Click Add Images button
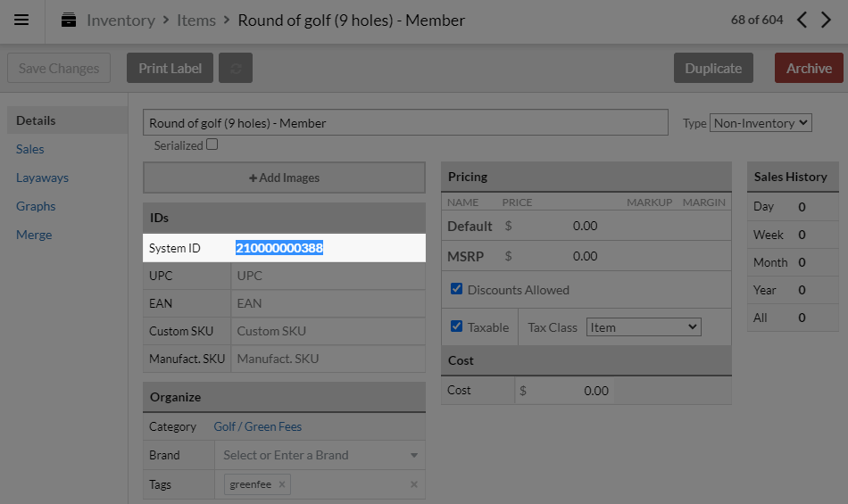The width and height of the screenshot is (848, 504). [x=284, y=178]
